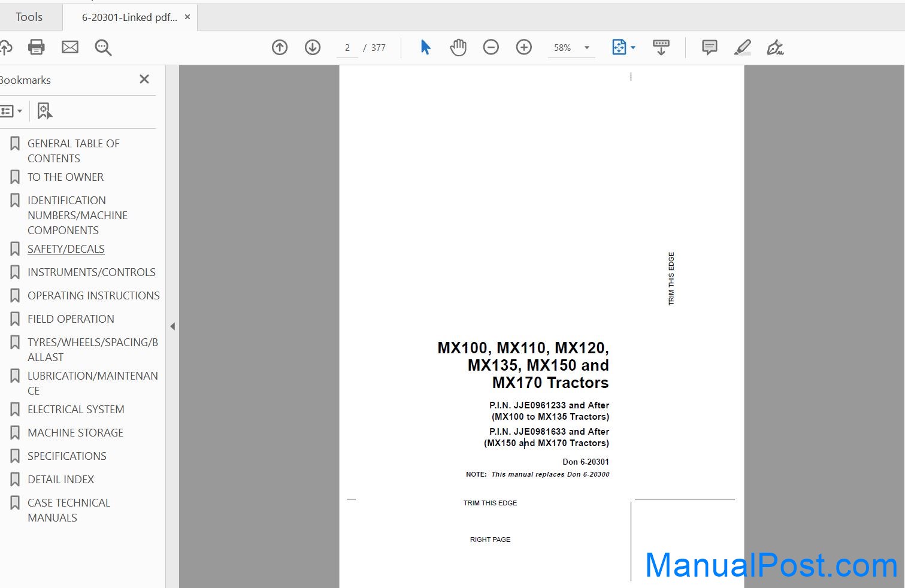Open the SPECIFICATIONS bookmark
The width and height of the screenshot is (905, 588).
click(x=67, y=456)
